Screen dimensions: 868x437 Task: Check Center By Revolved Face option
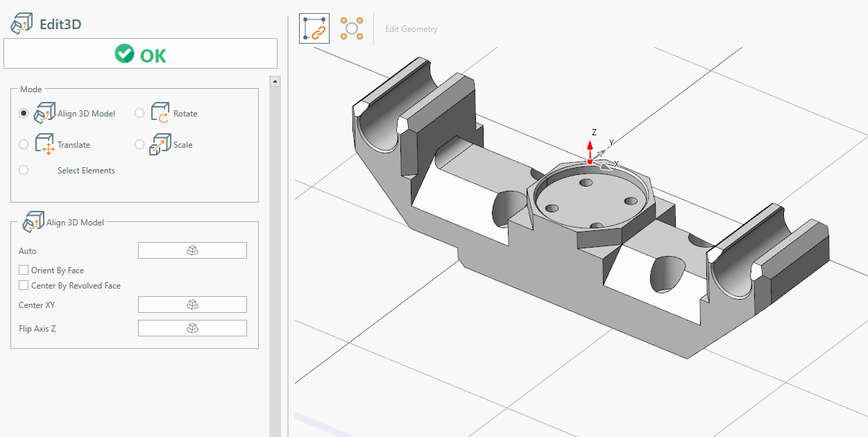(24, 286)
